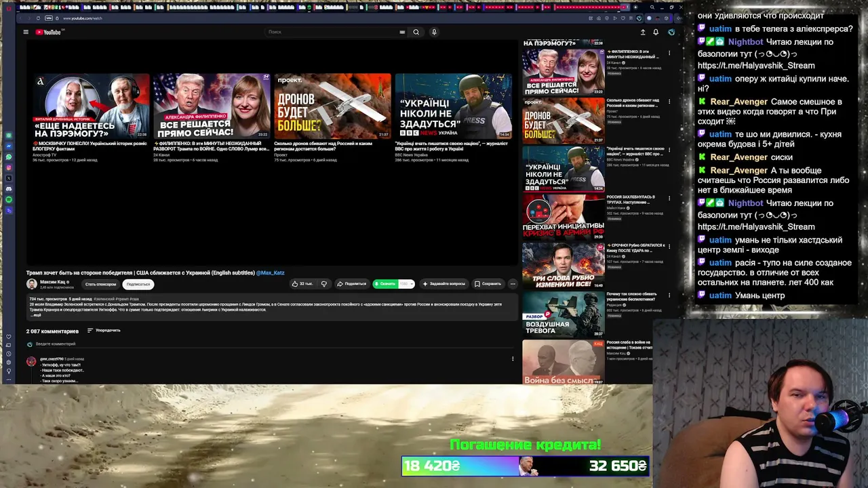This screenshot has width=868, height=488.
Task: Select the youtube.com/watch address bar
Action: tap(82, 18)
